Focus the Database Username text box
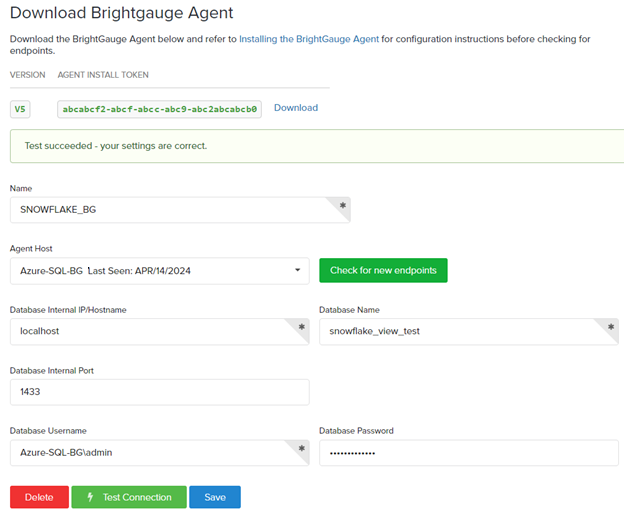This screenshot has width=624, height=525. coord(150,454)
